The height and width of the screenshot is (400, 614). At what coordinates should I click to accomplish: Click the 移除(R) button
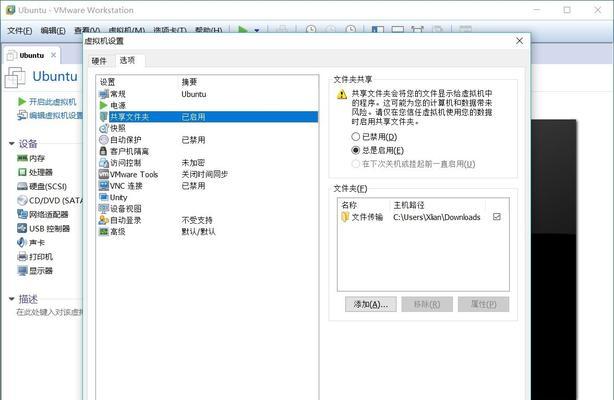pyautogui.click(x=427, y=304)
